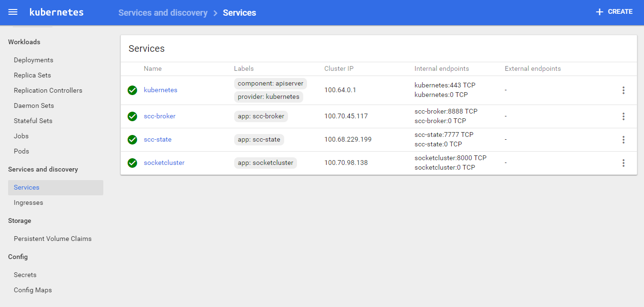Click the CREATE button
Image resolution: width=644 pixels, height=307 pixels.
[x=614, y=12]
